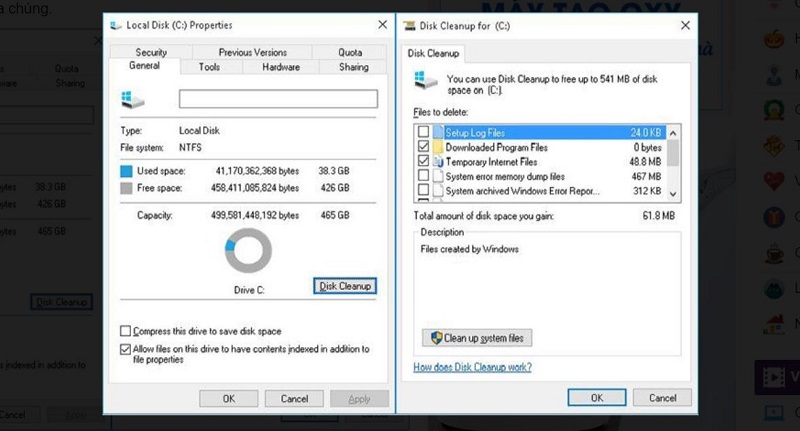Click the drive icon beside free-up message
800x431 pixels.
pyautogui.click(x=426, y=81)
